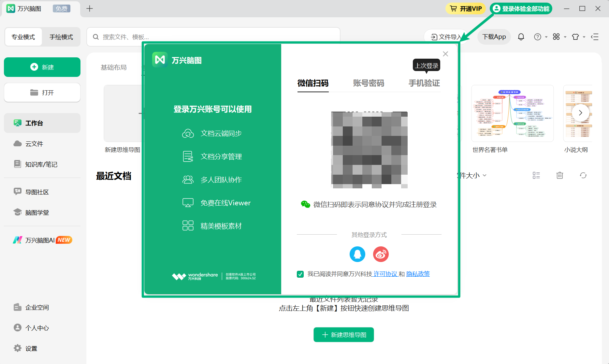Click the 知识库/笔记 notebook icon
This screenshot has height=364, width=609.
tap(17, 164)
